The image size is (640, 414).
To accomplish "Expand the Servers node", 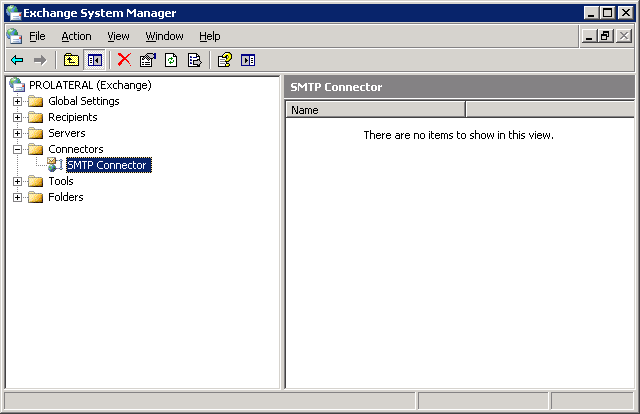I will click(x=17, y=133).
